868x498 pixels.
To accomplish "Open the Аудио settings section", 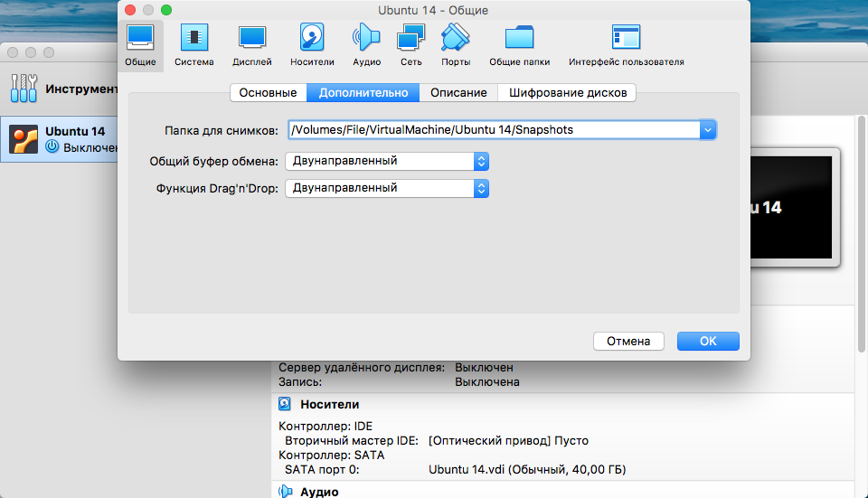I will point(366,46).
